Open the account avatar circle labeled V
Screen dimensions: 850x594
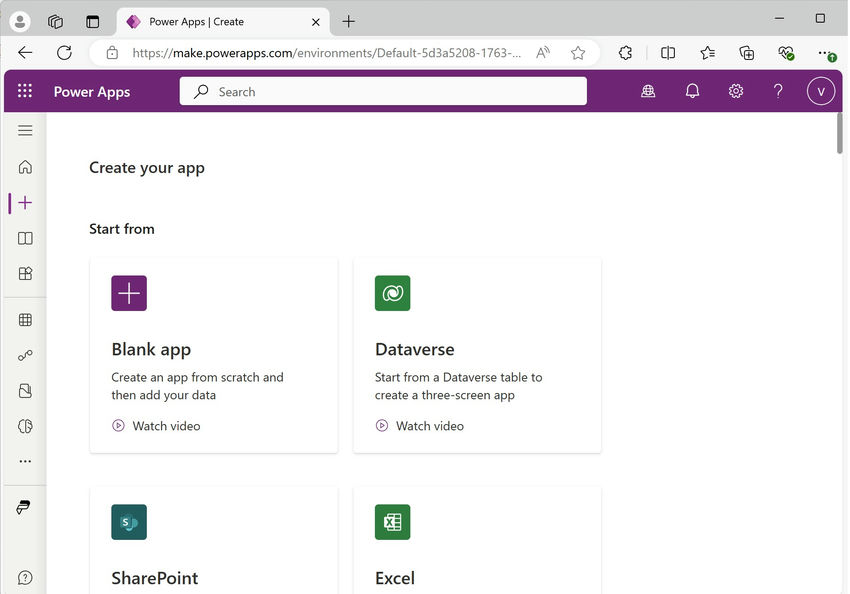pyautogui.click(x=820, y=90)
